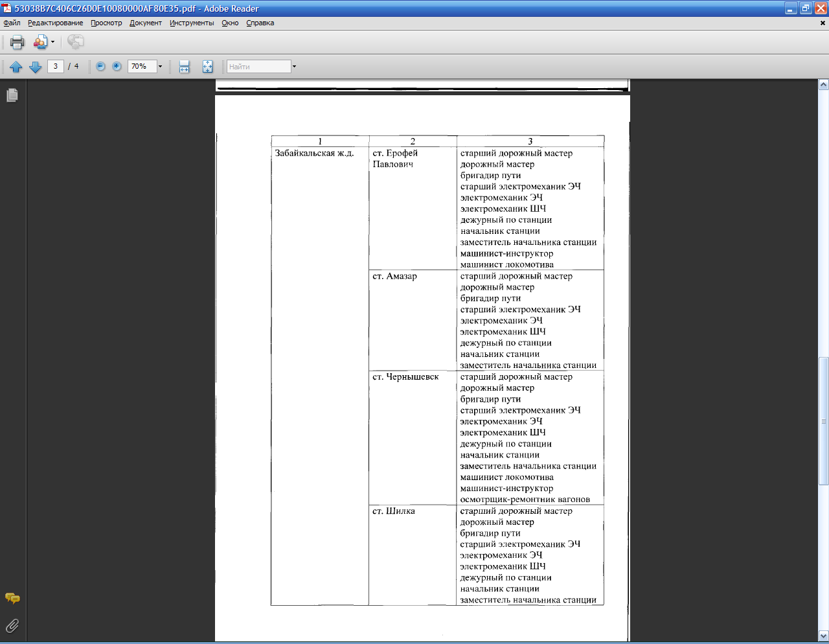The image size is (829, 644).
Task: Click the vertical scrollbar down arrow
Action: [824, 636]
